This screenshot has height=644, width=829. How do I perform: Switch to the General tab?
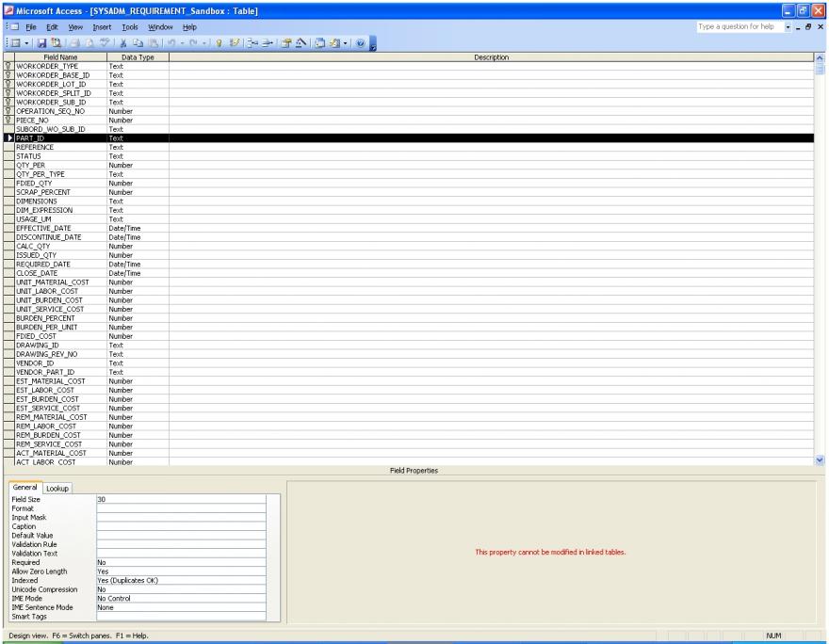point(24,487)
